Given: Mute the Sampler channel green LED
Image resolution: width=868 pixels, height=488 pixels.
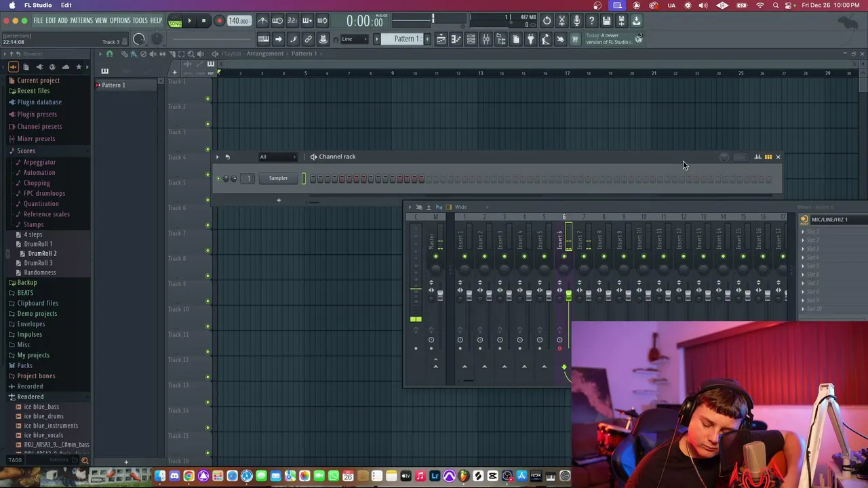Looking at the screenshot, I should [218, 178].
